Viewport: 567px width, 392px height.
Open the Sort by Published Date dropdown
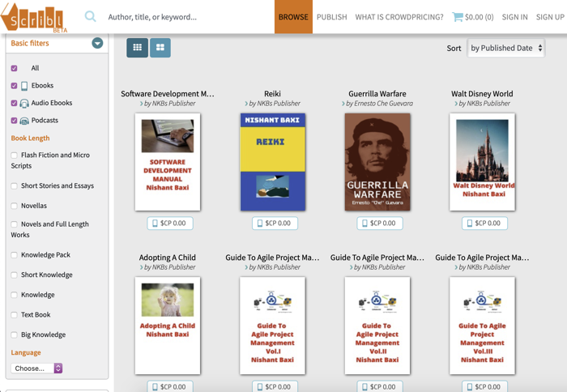point(506,48)
